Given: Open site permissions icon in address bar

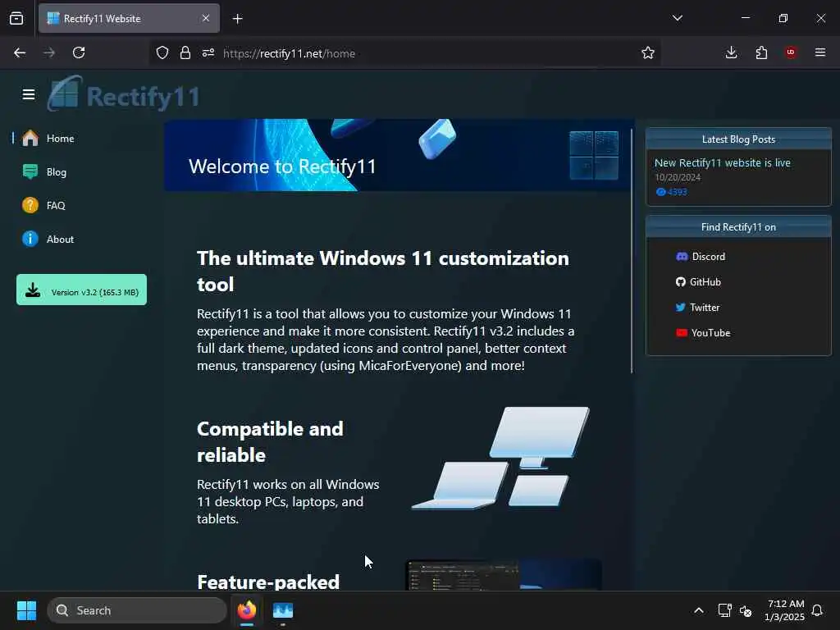Looking at the screenshot, I should coord(208,53).
